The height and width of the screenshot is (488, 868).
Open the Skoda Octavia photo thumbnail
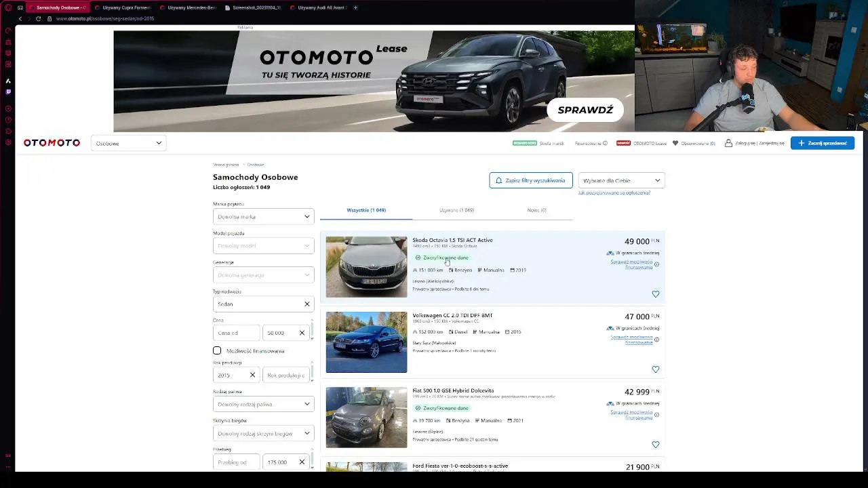pos(366,267)
